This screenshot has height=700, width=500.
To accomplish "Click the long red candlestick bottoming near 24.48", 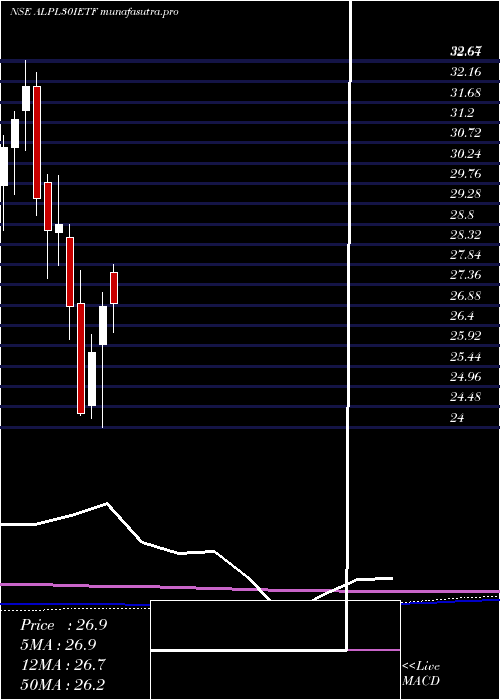I will (81, 358).
